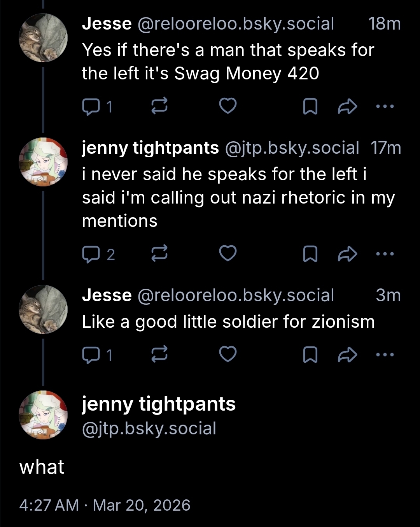The width and height of the screenshot is (420, 527).
Task: Reply to jenny's nazi rhetoric post
Action: coord(91,254)
